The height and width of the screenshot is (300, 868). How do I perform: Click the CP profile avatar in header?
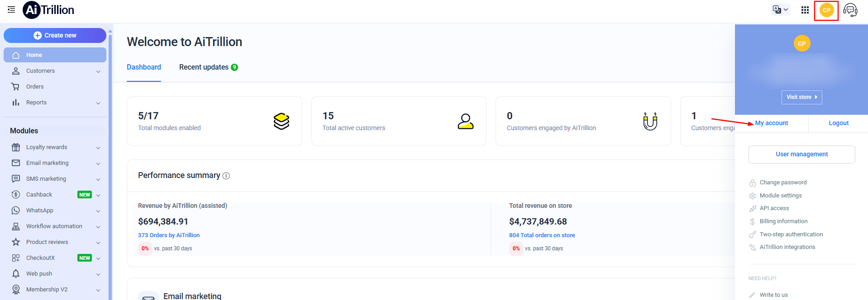tap(826, 10)
